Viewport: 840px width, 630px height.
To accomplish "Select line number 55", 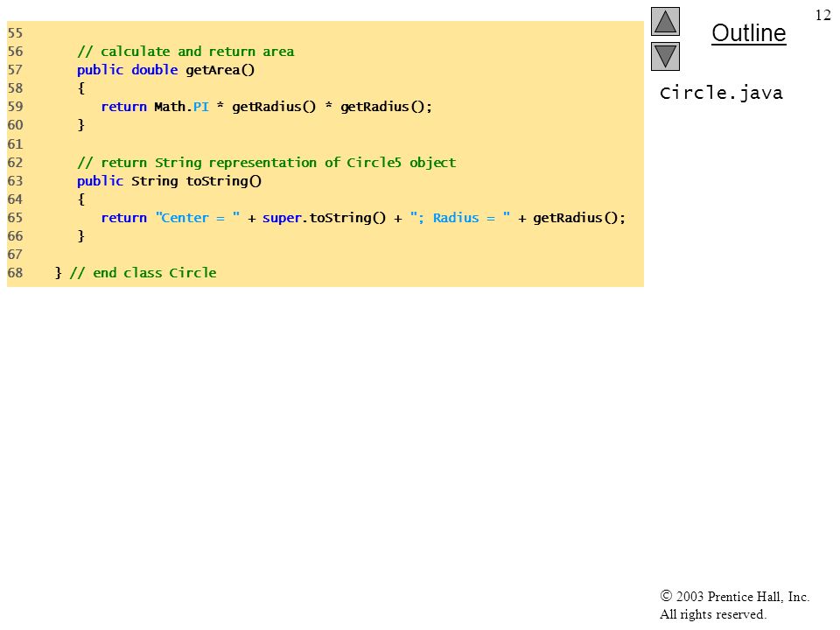I will (15, 33).
